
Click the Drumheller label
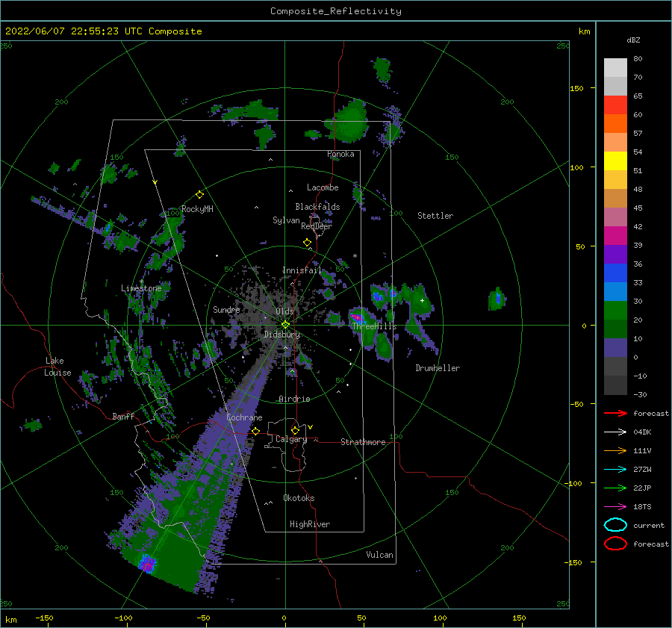pyautogui.click(x=438, y=368)
